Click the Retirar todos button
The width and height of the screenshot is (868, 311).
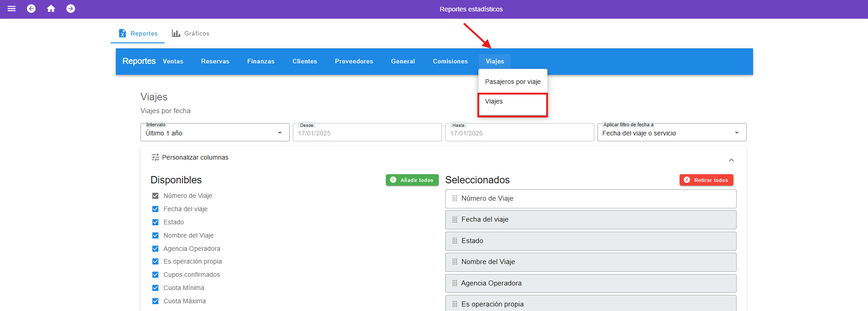[x=706, y=180]
